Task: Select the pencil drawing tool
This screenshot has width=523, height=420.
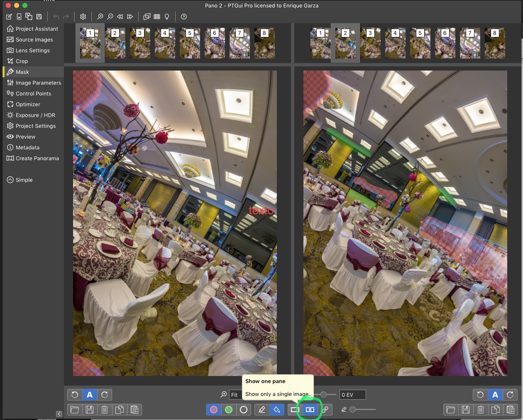Action: 262,410
